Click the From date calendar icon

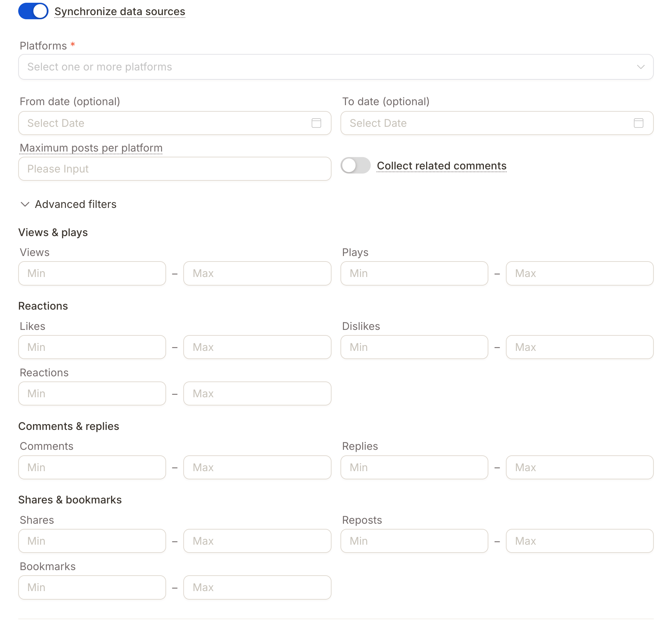[x=316, y=123]
